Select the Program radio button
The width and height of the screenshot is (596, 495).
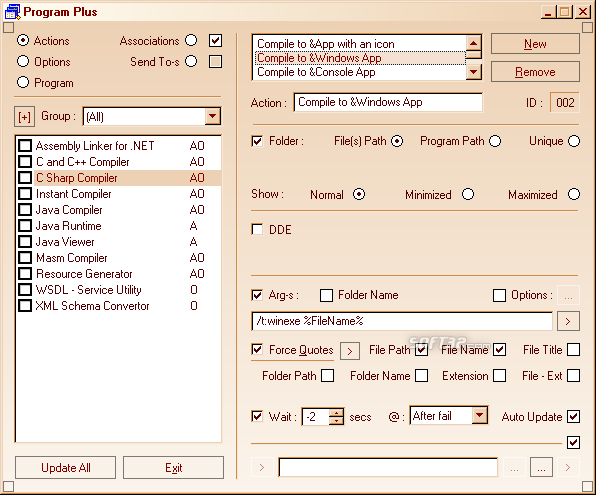click(x=23, y=82)
